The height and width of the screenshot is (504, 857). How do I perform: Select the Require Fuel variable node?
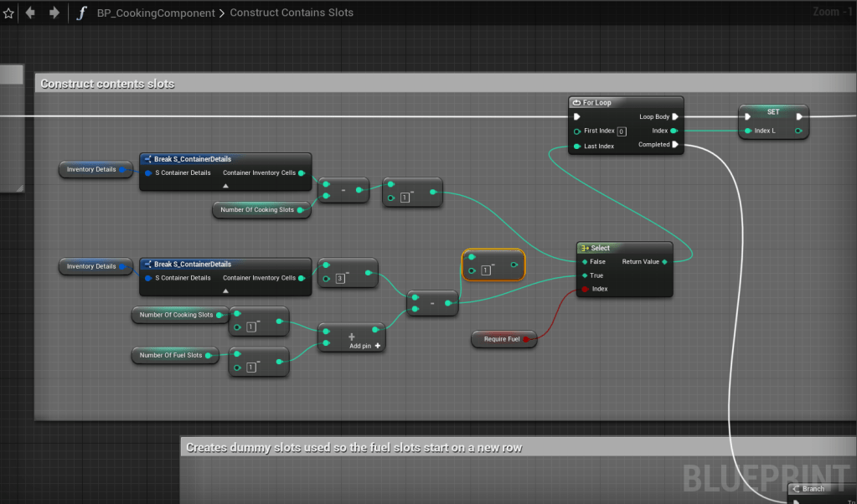pos(502,339)
